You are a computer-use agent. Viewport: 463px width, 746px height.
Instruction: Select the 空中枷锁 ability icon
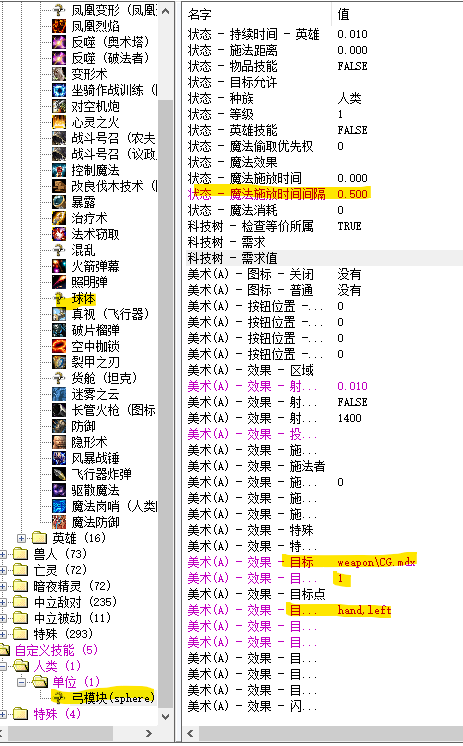59,346
